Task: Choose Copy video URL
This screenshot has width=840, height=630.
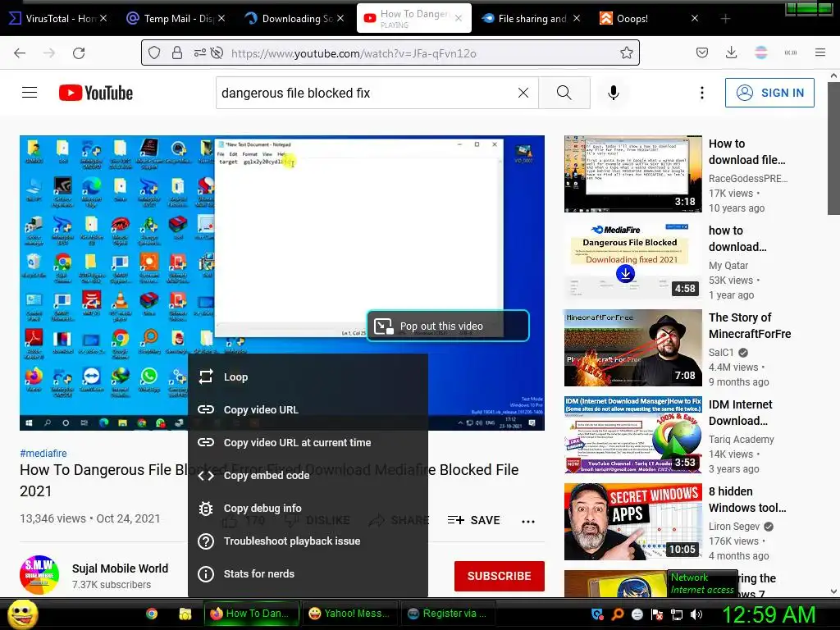Action: pos(308,410)
